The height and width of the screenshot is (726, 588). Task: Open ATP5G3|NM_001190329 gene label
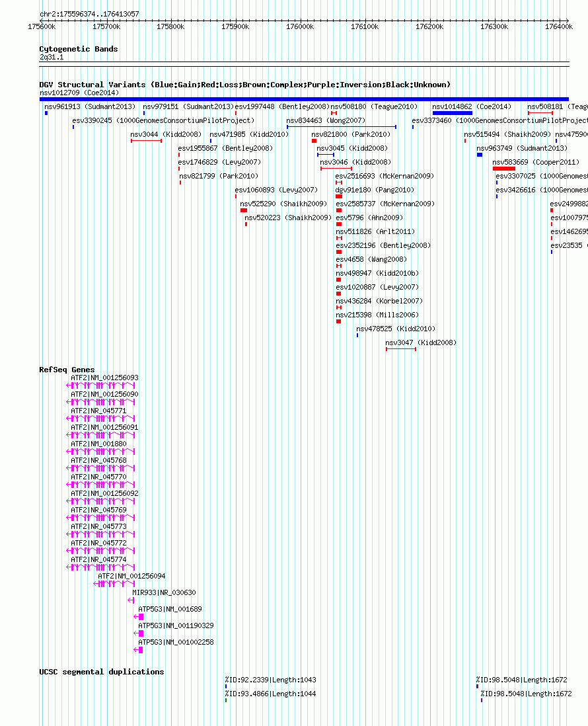click(176, 625)
